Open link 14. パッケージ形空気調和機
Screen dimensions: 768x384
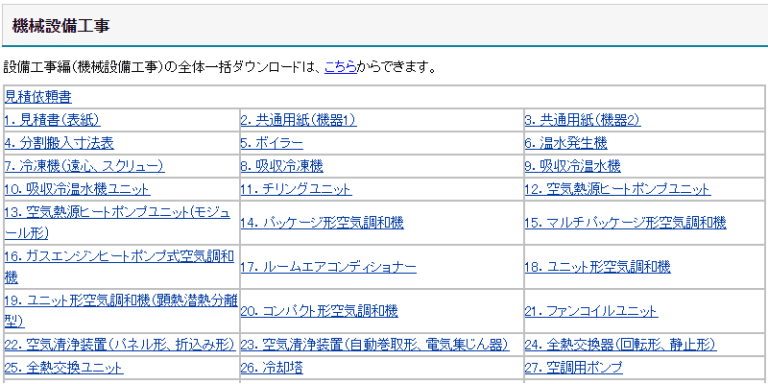tap(322, 223)
